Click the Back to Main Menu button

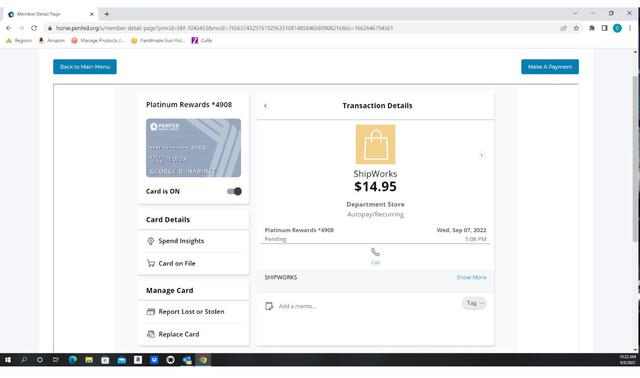[84, 67]
